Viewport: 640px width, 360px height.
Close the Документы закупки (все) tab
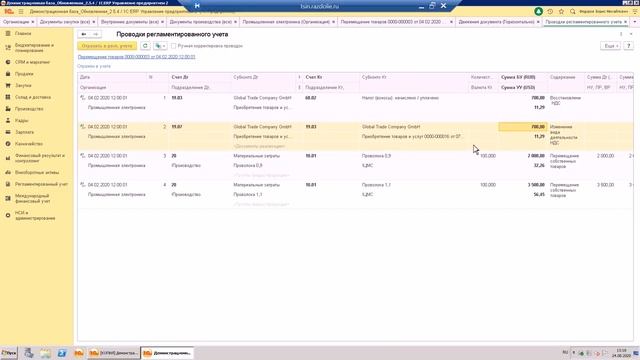94,22
